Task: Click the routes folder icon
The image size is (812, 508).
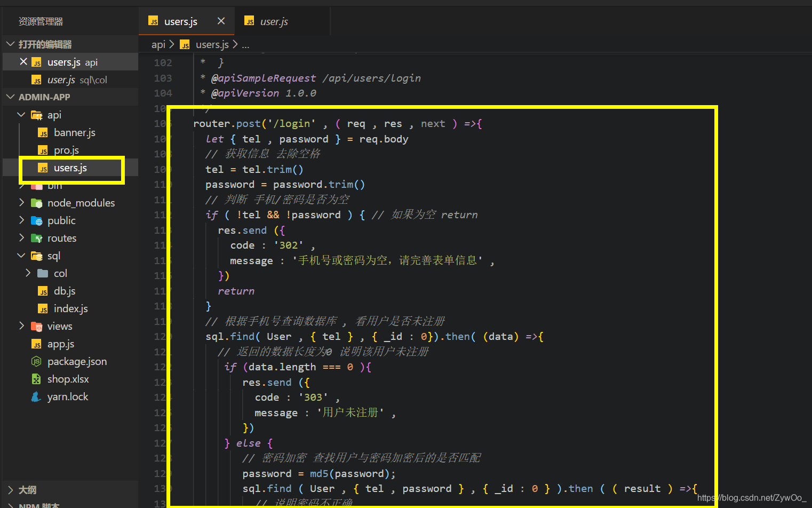Action: coord(37,239)
